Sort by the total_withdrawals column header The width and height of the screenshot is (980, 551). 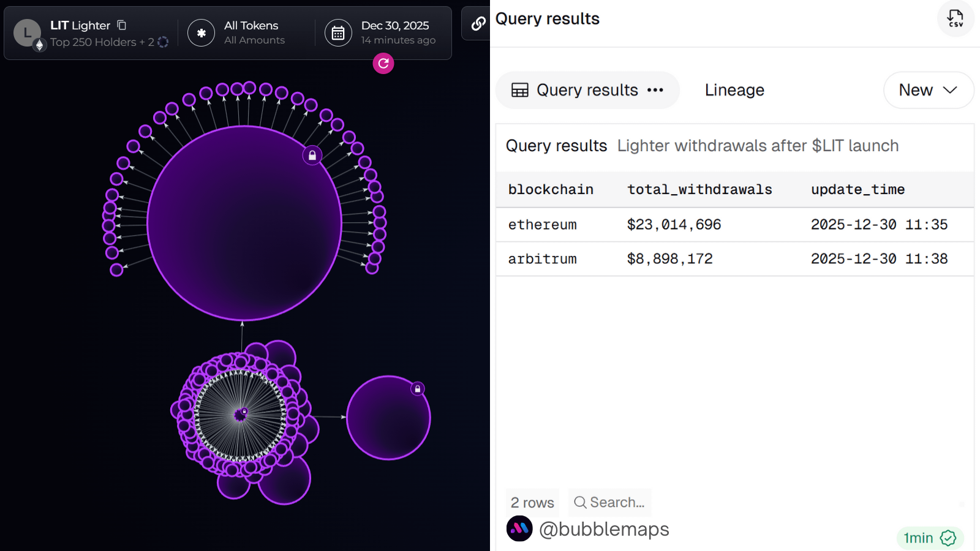699,190
